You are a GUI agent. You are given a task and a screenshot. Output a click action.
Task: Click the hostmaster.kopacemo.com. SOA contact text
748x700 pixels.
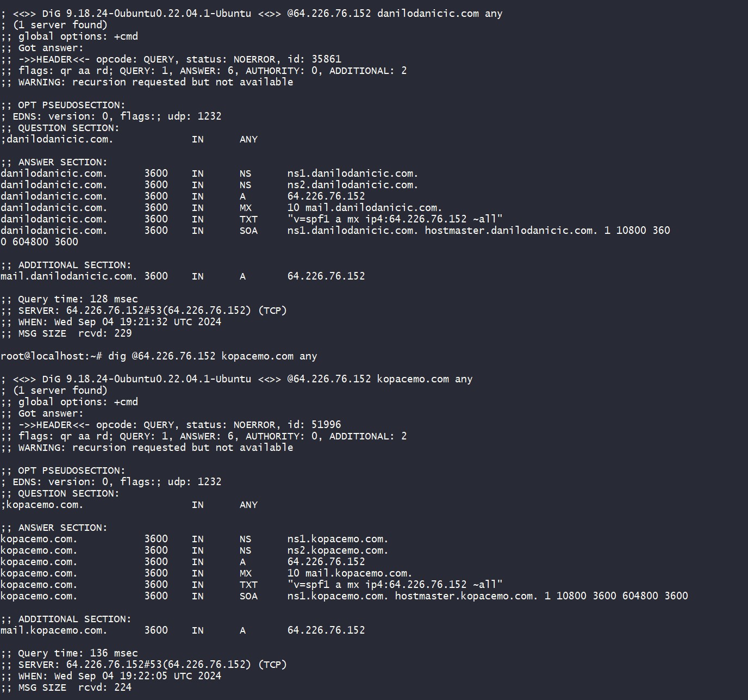pos(466,596)
